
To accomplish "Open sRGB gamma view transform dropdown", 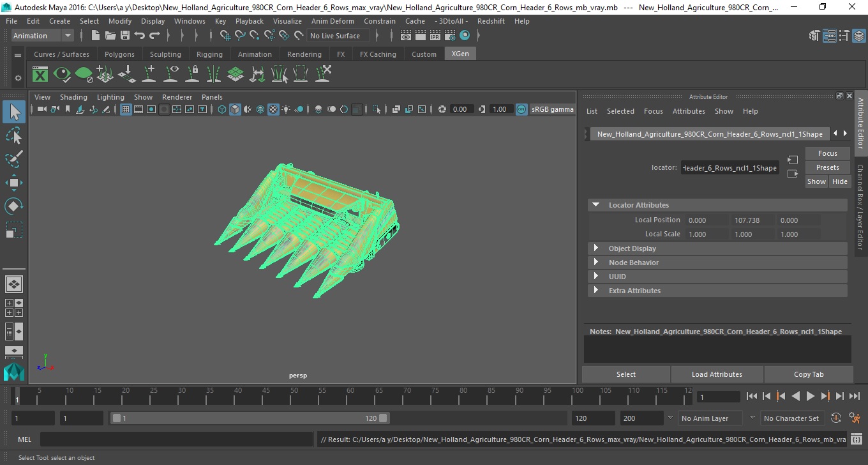I will 552,109.
